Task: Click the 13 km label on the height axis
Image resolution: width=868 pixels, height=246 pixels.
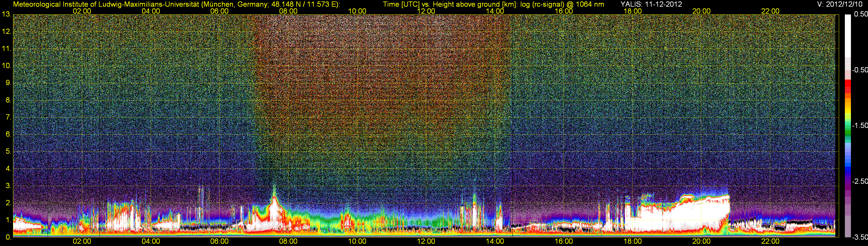Action: pos(6,14)
